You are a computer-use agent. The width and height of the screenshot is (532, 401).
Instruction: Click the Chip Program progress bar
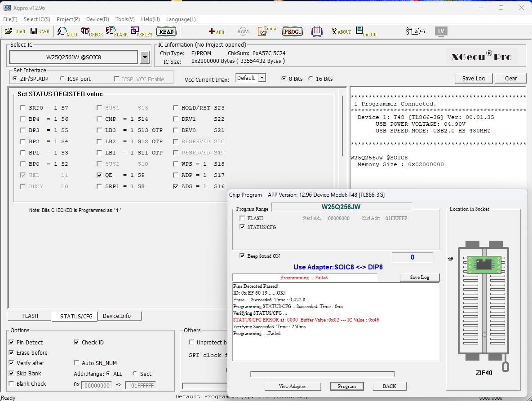click(322, 374)
